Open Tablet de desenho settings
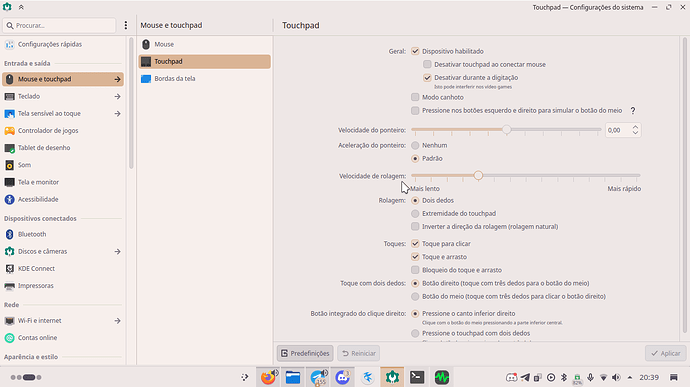 coord(63,148)
